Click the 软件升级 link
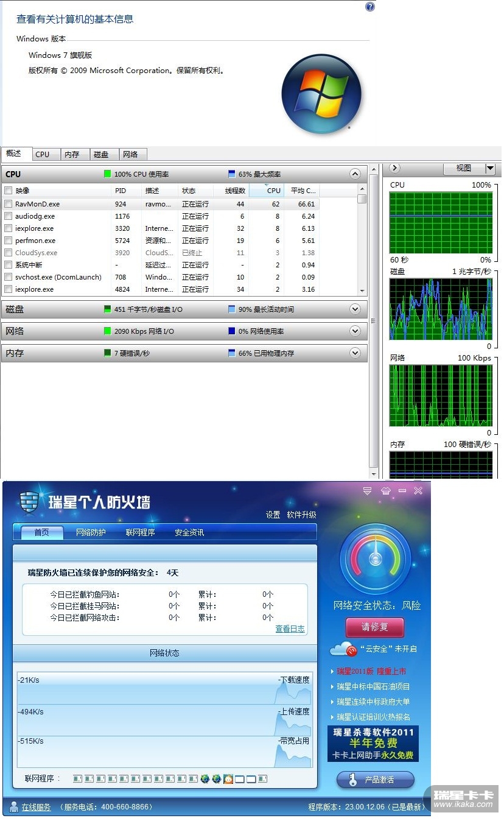 pos(301,515)
